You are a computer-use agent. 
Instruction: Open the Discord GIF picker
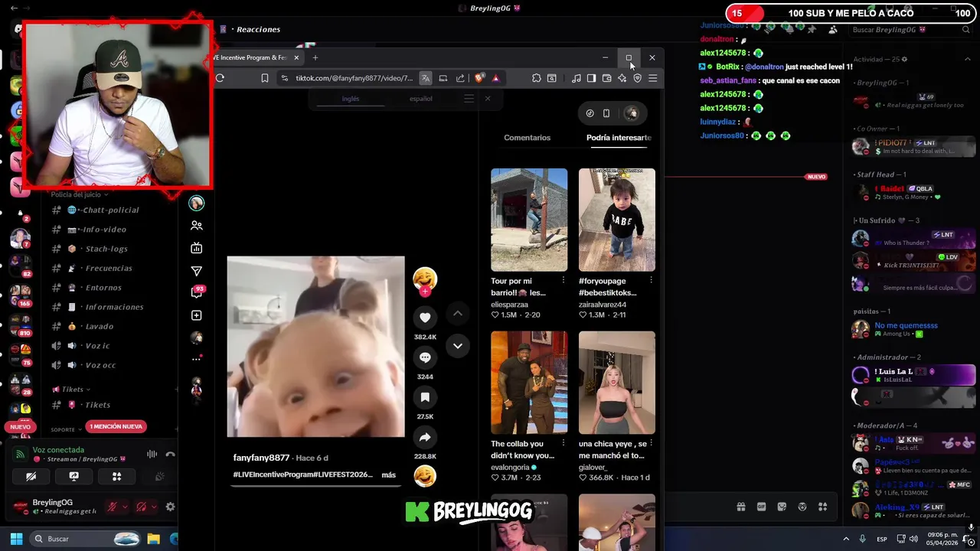pyautogui.click(x=761, y=507)
